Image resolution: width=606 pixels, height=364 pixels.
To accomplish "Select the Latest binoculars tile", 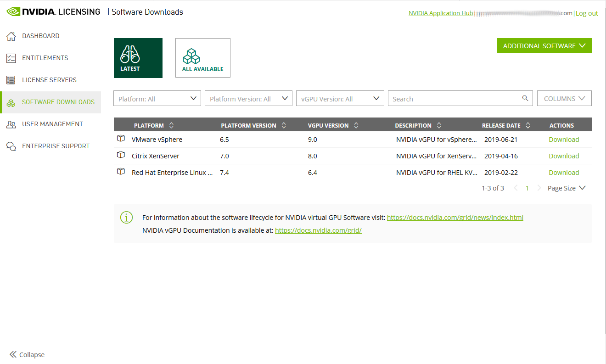I will [x=138, y=58].
